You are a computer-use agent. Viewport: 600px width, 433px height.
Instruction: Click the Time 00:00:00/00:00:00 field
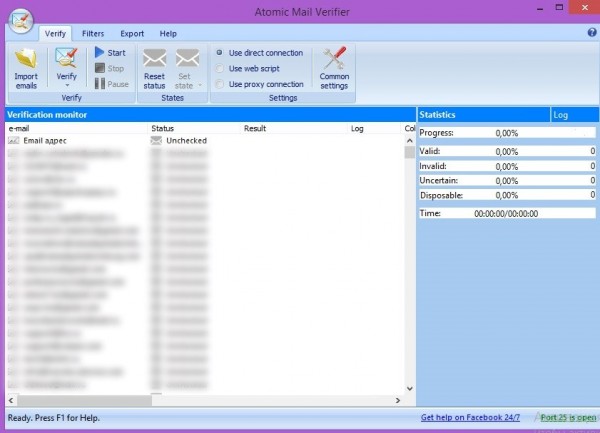point(507,213)
